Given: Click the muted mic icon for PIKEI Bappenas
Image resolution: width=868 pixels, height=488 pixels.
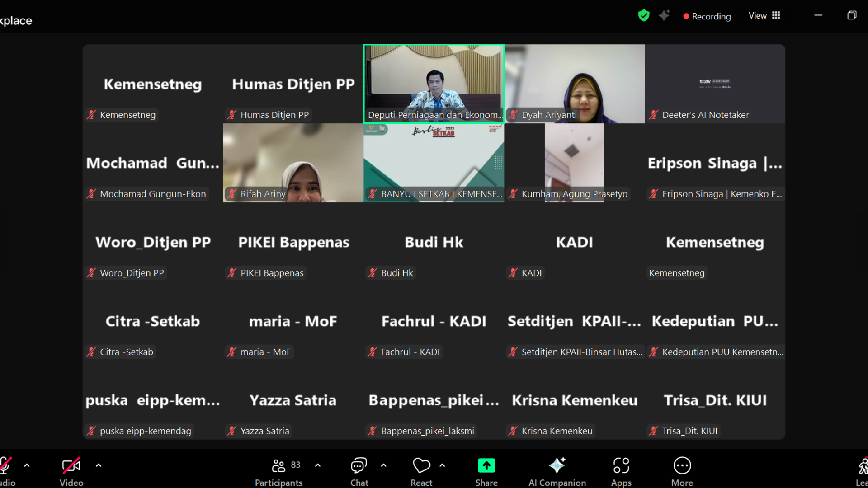Looking at the screenshot, I should (x=232, y=273).
